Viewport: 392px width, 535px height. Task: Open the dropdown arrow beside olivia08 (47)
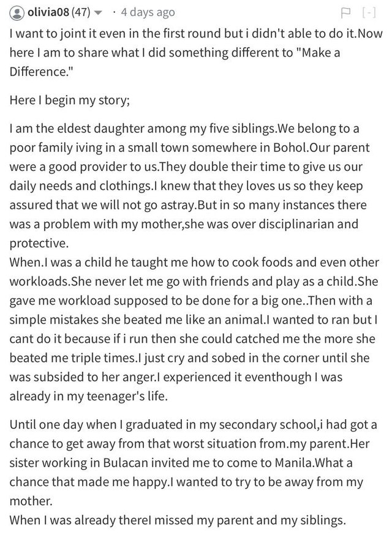[x=98, y=13]
